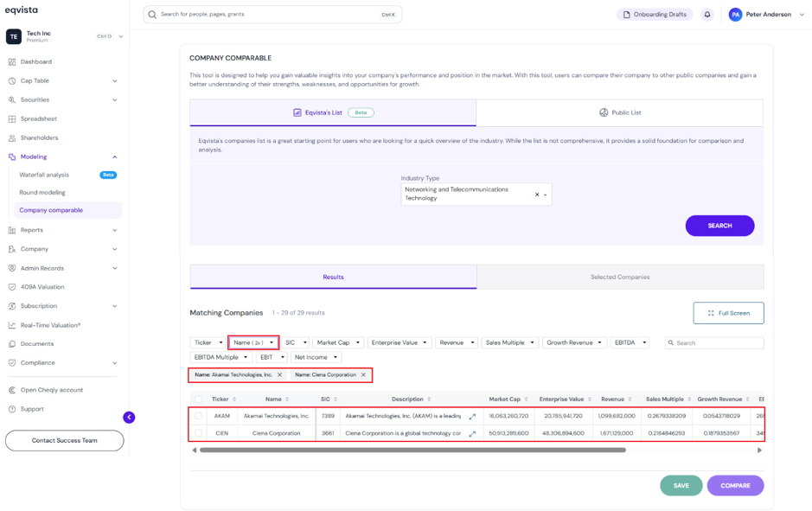Screen dimensions: 812x511
Task: Switch to the Public List tab
Action: tap(619, 112)
